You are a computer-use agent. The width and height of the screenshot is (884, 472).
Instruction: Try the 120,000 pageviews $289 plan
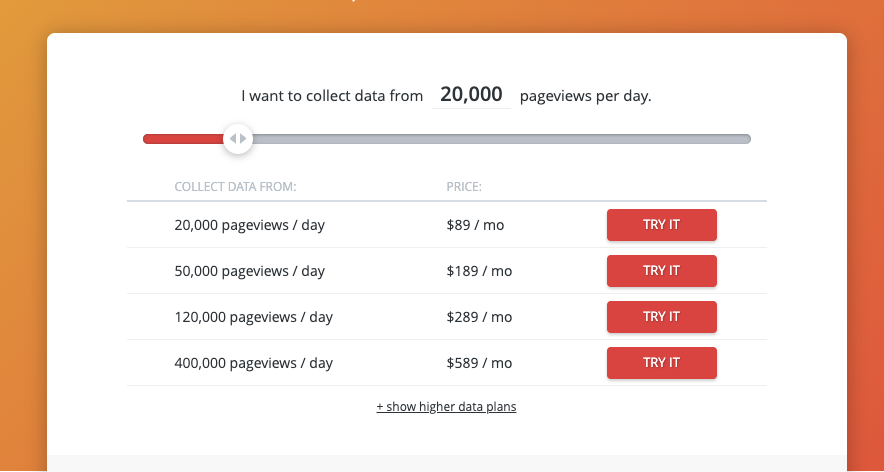point(662,317)
